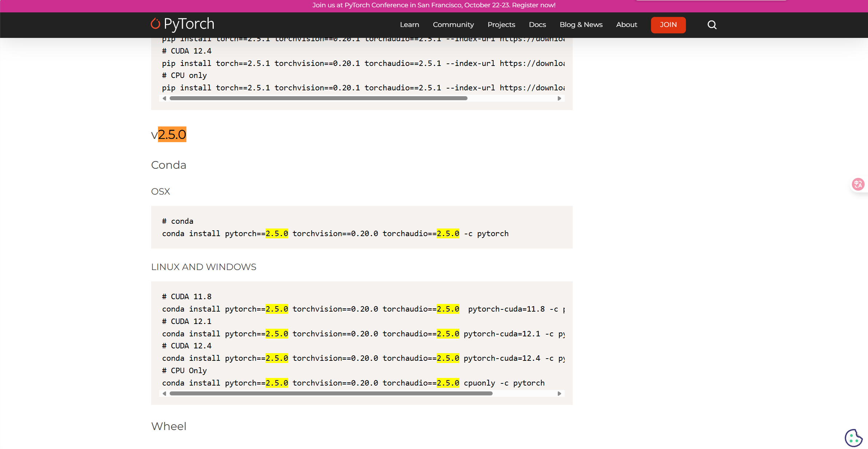This screenshot has width=868, height=449.
Task: Click right arrow of lower code scrollbar
Action: coord(559,394)
